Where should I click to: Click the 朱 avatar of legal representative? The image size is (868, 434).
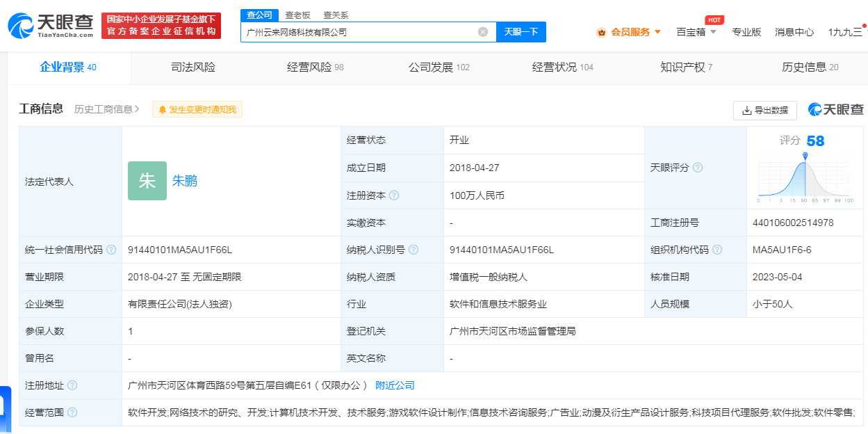(147, 181)
